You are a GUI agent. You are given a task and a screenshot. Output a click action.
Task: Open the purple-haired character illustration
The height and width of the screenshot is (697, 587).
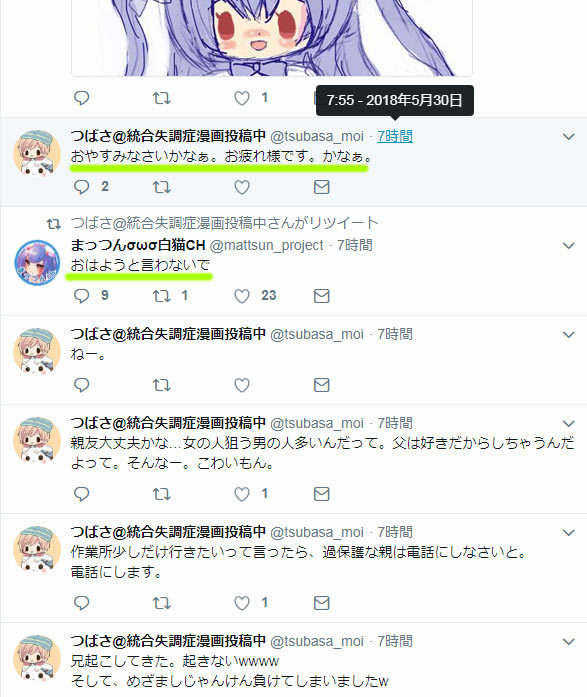(272, 38)
